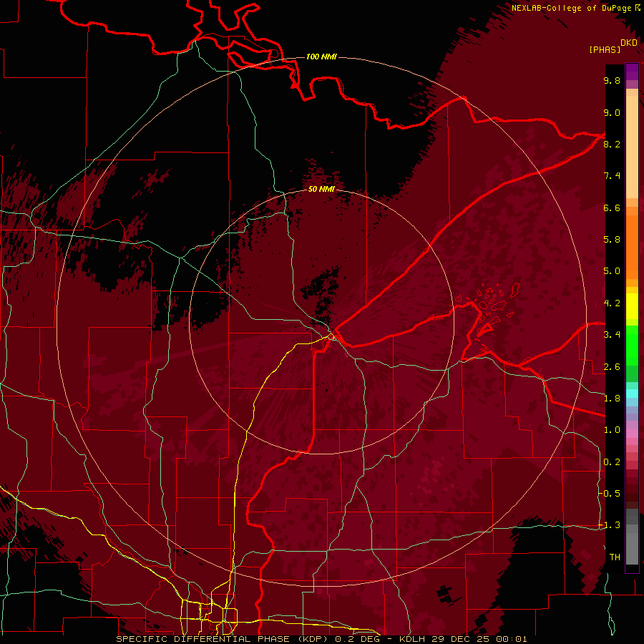Select the -0.5 scale value

click(x=610, y=494)
